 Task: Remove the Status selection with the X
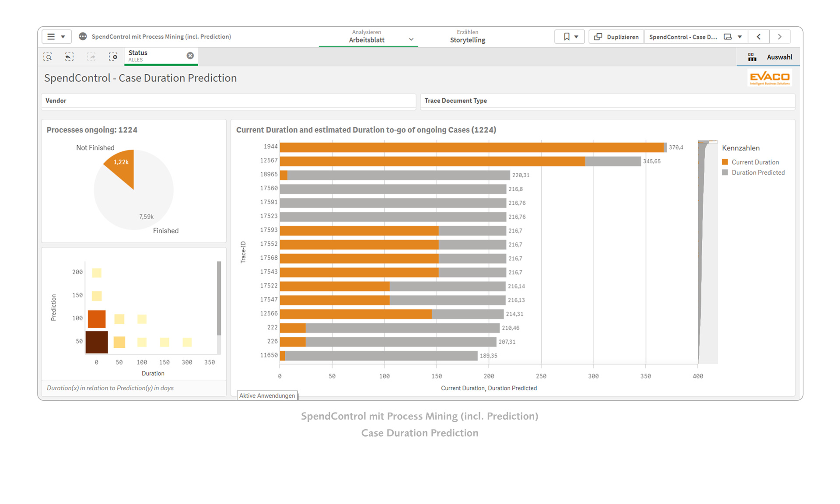pyautogui.click(x=190, y=56)
